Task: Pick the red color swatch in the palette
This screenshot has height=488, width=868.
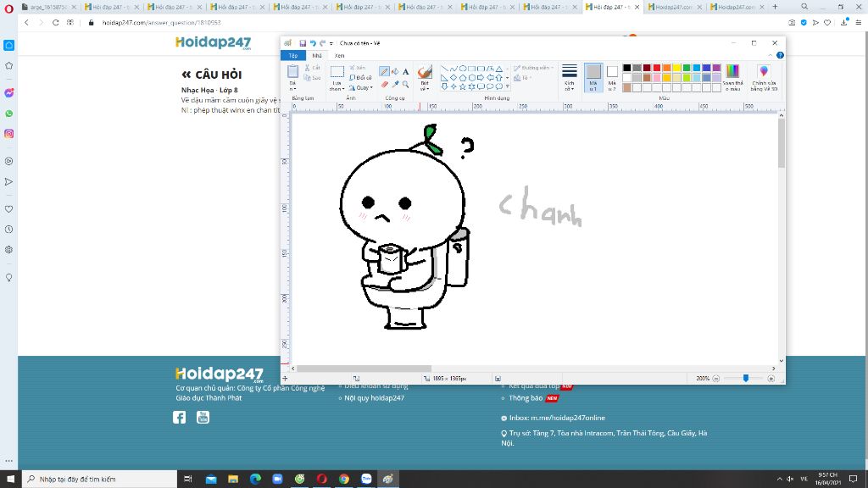Action: point(657,68)
